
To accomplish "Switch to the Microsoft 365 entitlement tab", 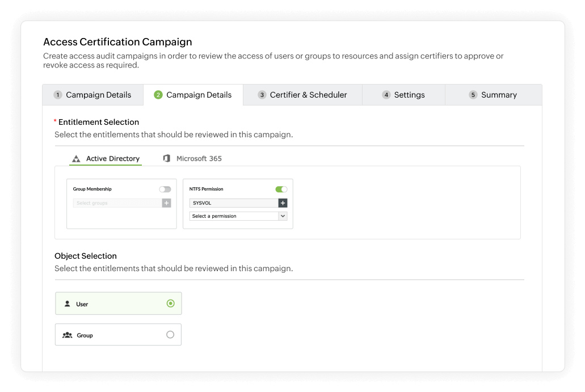I will pyautogui.click(x=193, y=158).
